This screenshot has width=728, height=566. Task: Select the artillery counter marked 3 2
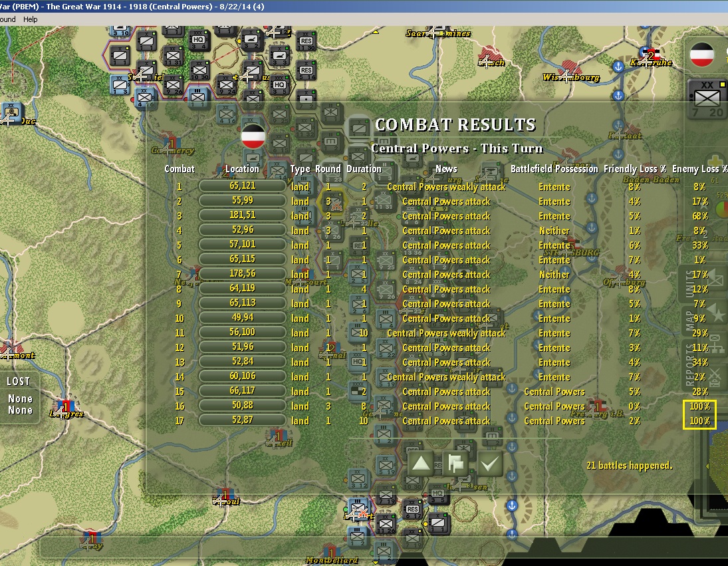tap(252, 41)
